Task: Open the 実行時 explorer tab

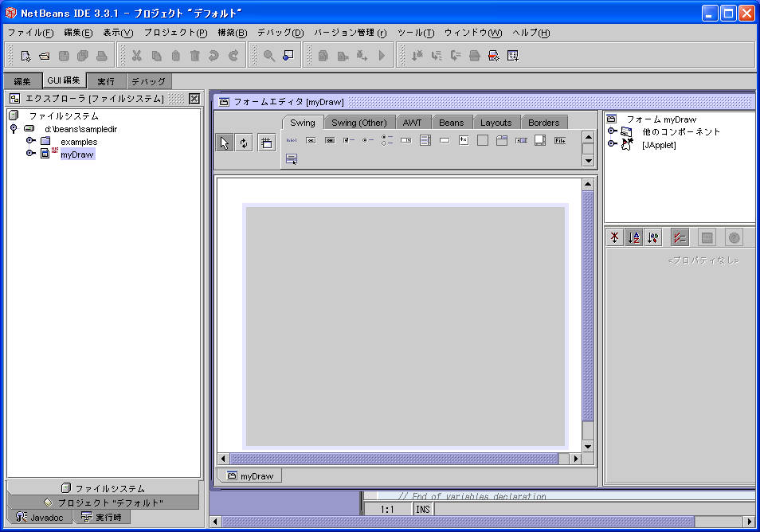Action: [101, 517]
